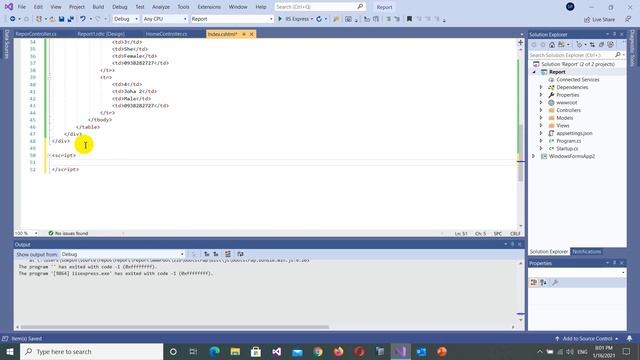The width and height of the screenshot is (640, 360).
Task: Click the search magnifier in Solution Explorer
Action: 618,55
